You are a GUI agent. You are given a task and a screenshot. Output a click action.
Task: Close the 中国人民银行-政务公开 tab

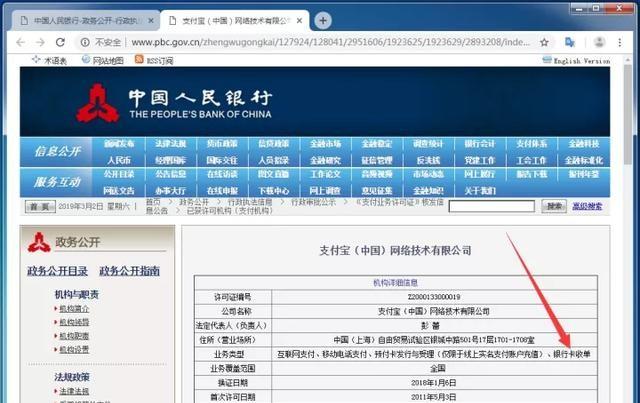point(151,20)
